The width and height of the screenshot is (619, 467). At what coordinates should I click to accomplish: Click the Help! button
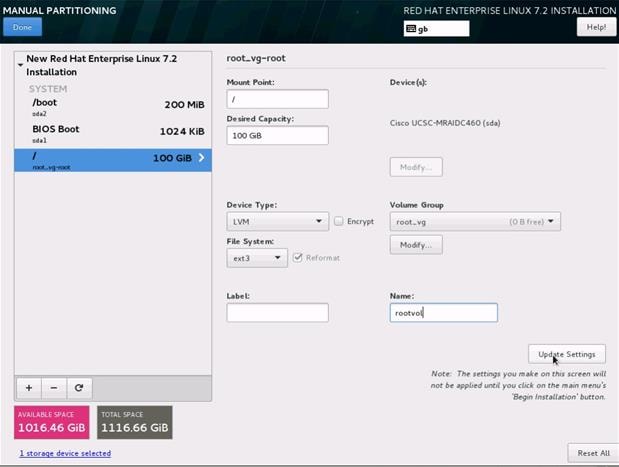596,27
